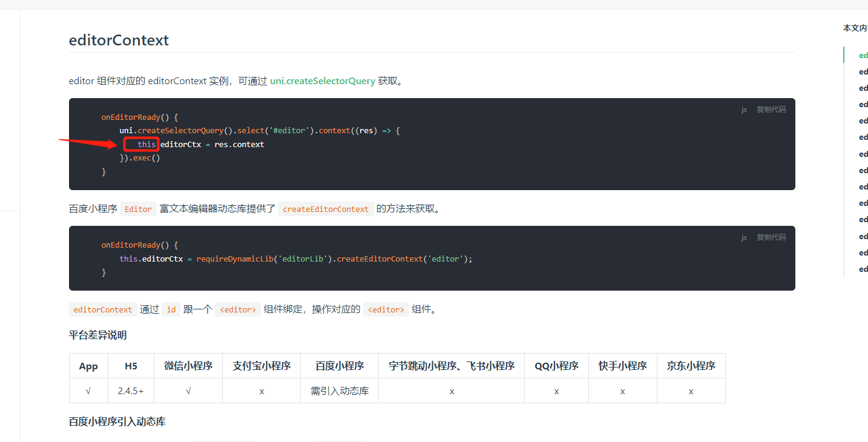Copy code of the requireDynamicLib code block
868x442 pixels.
(x=771, y=237)
